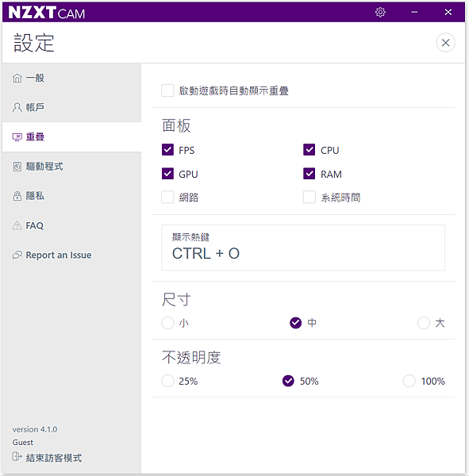Screen dimensions: 469x476
Task: Set opacity to 100%
Action: [409, 381]
